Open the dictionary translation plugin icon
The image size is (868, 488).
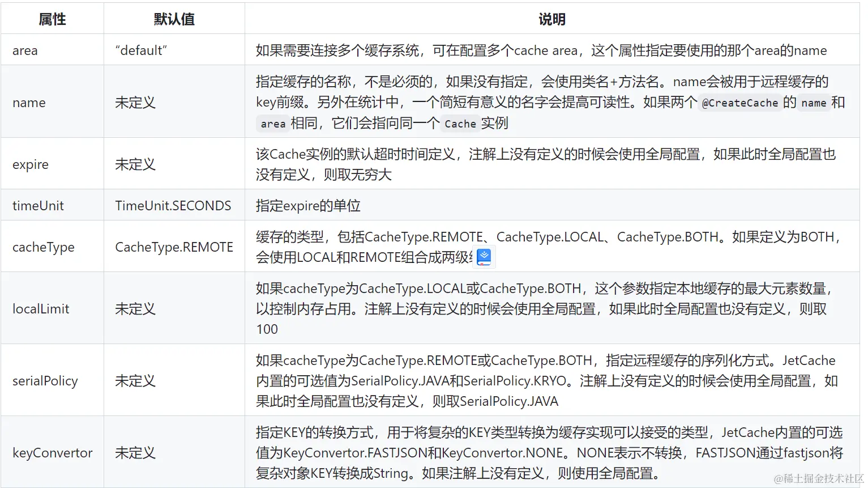[x=484, y=256]
